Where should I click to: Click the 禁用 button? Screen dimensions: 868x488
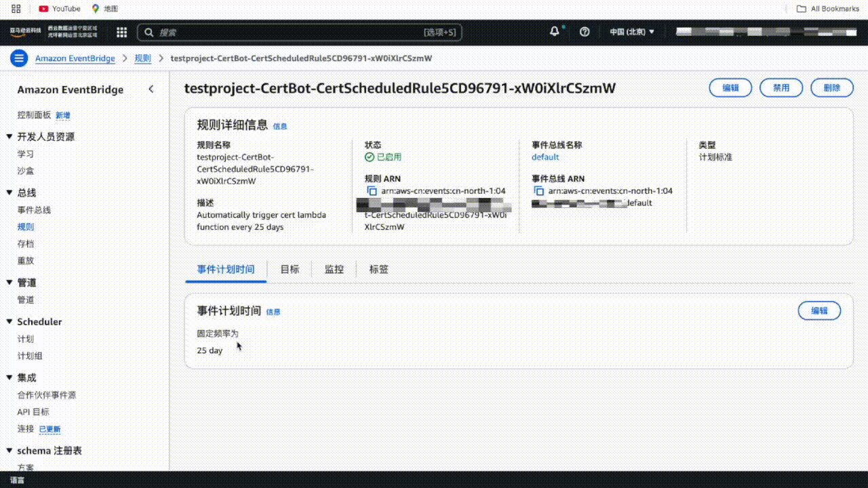[781, 87]
